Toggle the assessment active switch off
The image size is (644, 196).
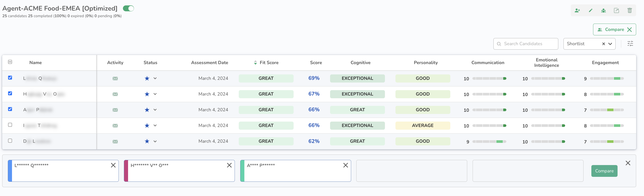pos(129,9)
